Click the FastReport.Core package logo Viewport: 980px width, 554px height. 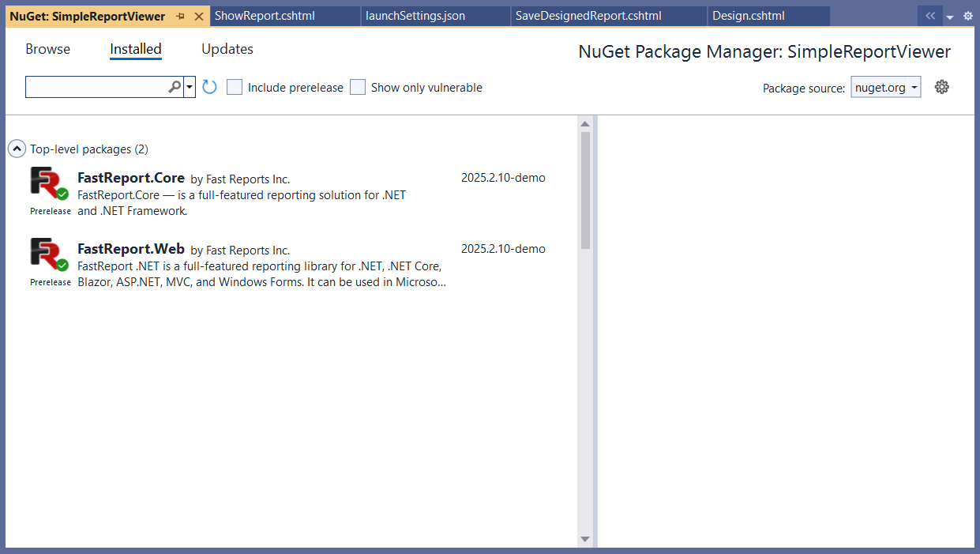pos(49,183)
